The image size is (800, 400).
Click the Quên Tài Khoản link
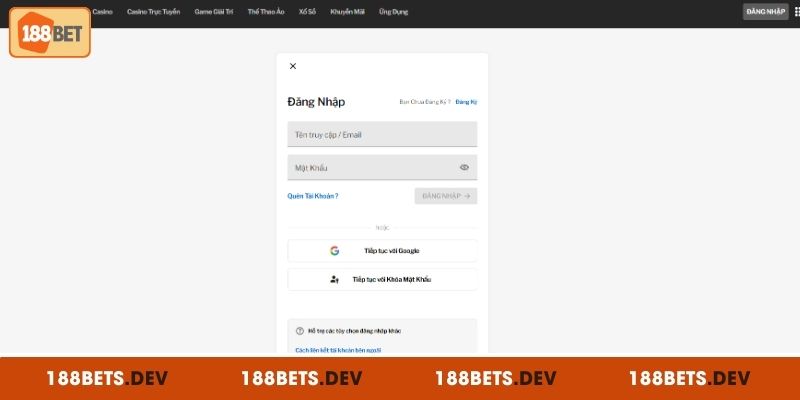(x=313, y=196)
